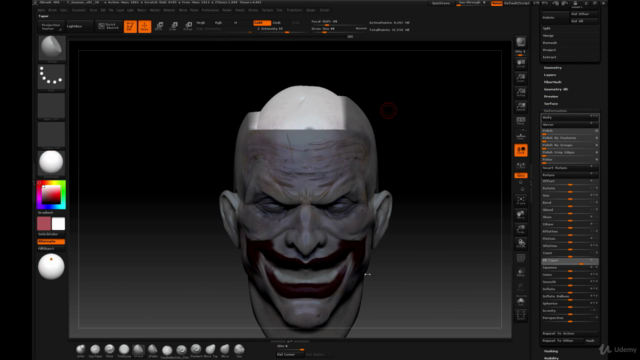640x360 pixels.
Task: Select the Rotate transform icon on top shelf
Action: (188, 27)
